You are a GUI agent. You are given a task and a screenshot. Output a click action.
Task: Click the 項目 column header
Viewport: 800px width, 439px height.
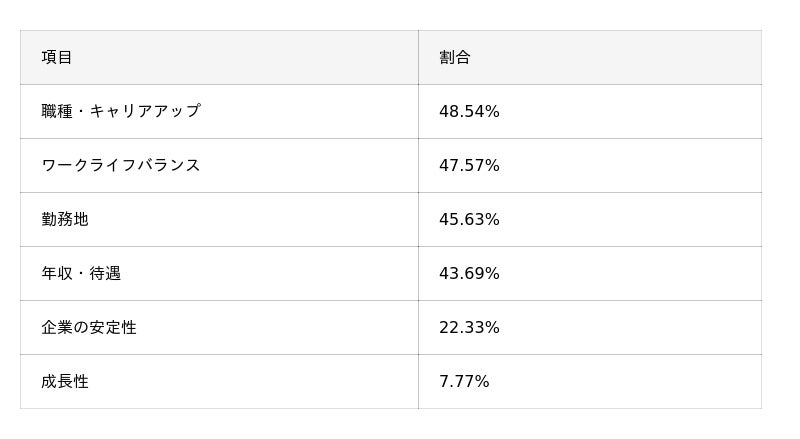click(x=57, y=57)
